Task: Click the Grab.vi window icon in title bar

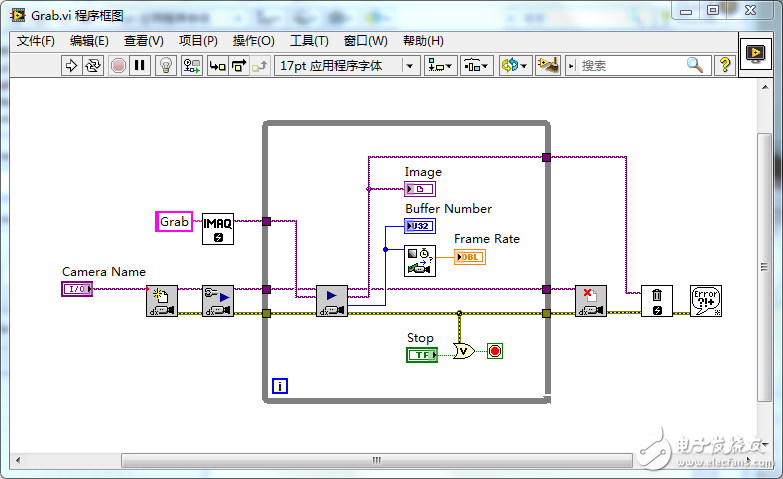Action: click(18, 15)
